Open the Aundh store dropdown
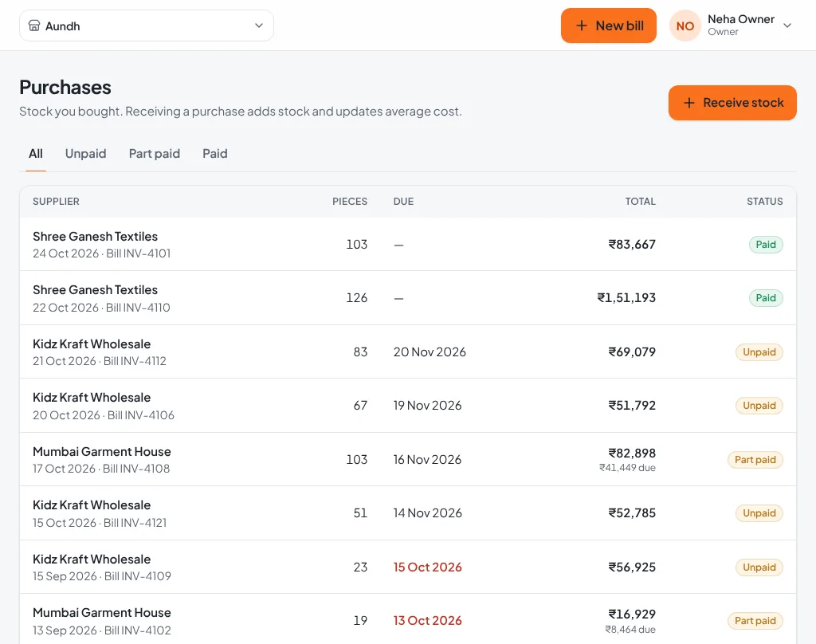The width and height of the screenshot is (816, 644). click(x=147, y=26)
